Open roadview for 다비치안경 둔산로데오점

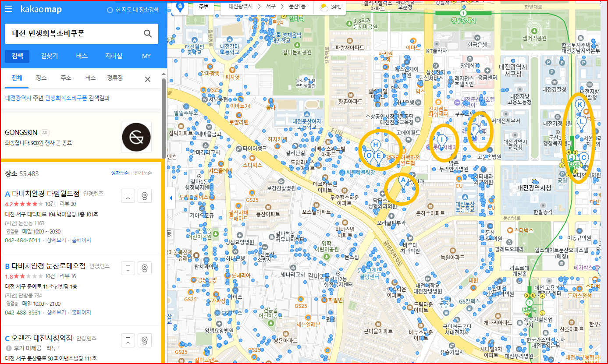pos(145,268)
